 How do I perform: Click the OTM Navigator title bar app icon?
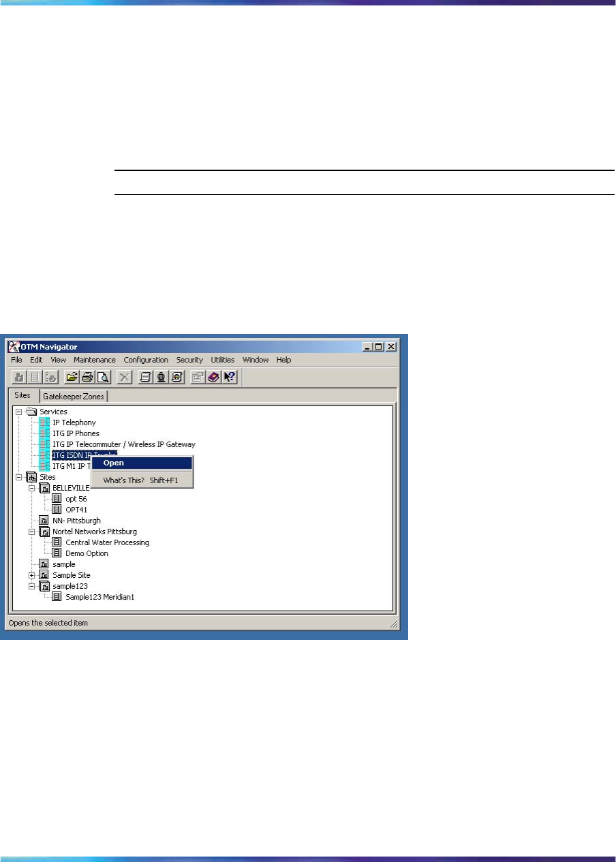point(13,346)
